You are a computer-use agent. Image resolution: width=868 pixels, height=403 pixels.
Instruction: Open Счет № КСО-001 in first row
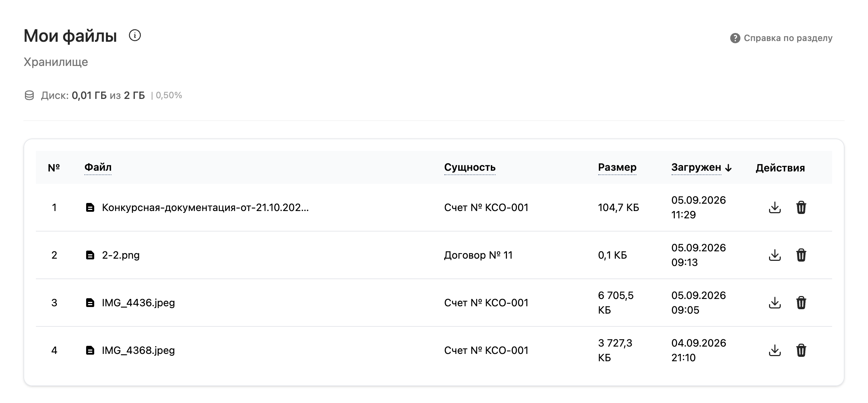486,208
